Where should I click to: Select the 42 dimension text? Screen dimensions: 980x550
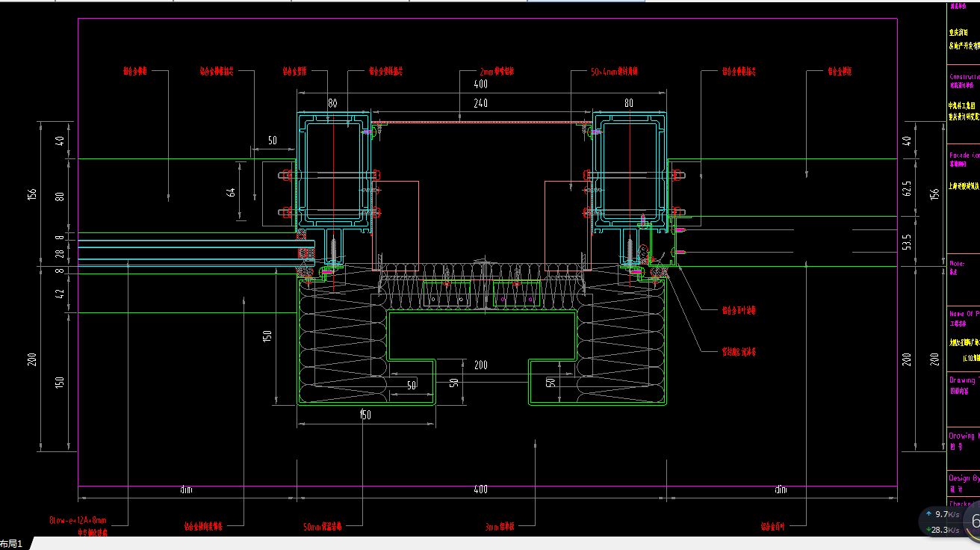[x=60, y=293]
